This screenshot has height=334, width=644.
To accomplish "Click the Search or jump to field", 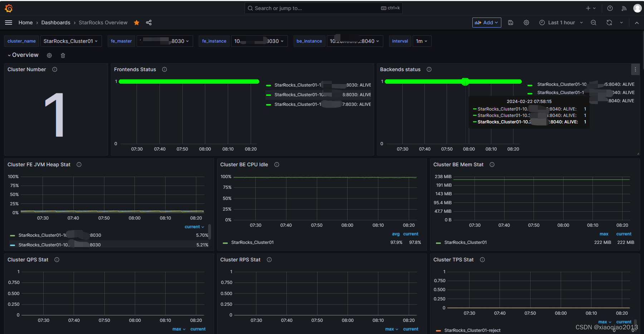I will 324,8.
